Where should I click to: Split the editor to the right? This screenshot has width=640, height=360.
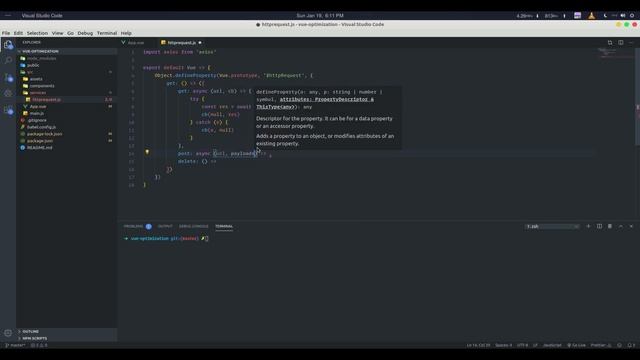click(620, 42)
